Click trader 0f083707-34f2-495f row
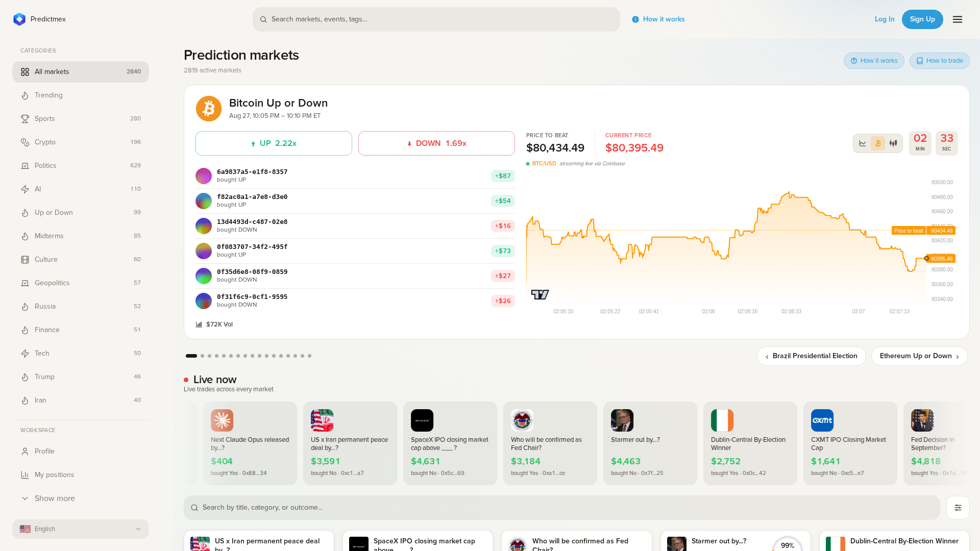 click(355, 251)
